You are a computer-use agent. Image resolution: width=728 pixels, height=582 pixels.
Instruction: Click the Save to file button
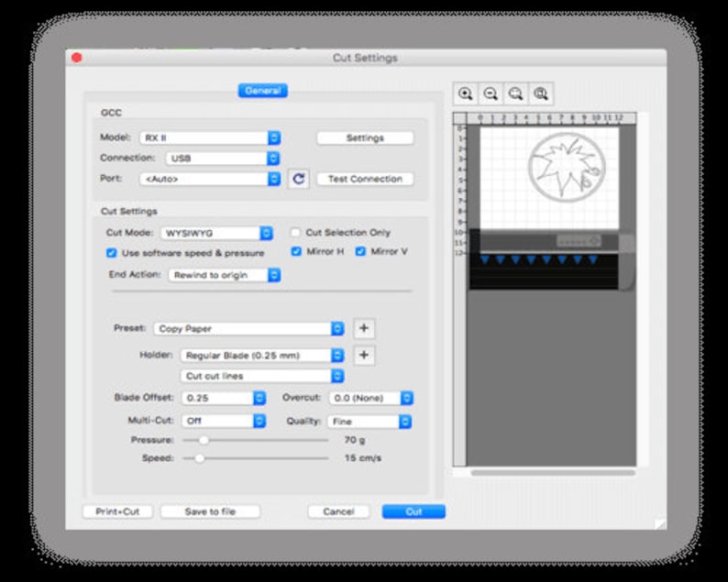210,511
